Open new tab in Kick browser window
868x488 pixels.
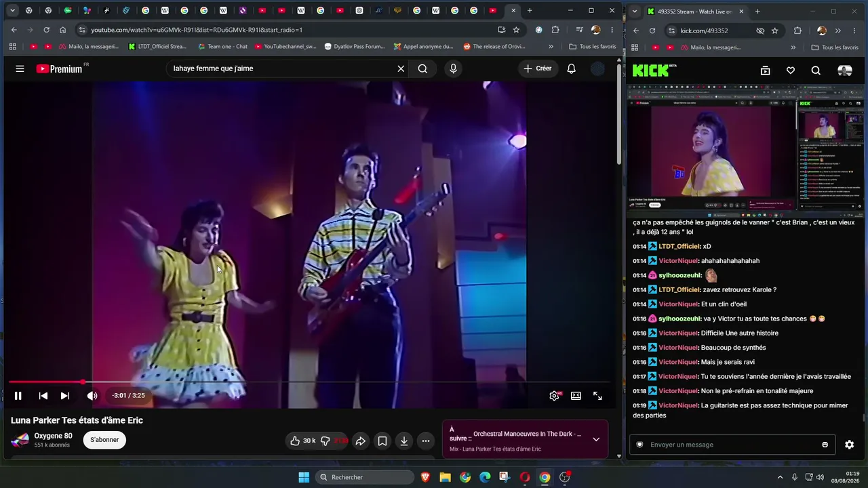pos(757,12)
